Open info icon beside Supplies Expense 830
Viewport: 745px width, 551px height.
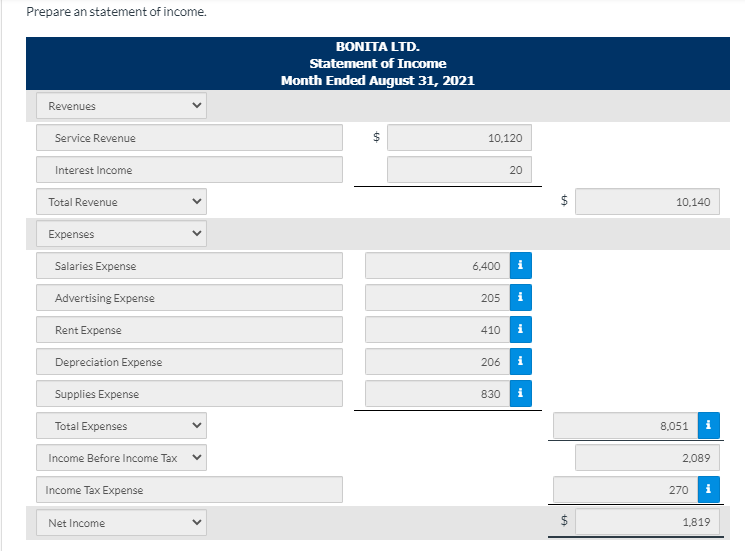[521, 393]
